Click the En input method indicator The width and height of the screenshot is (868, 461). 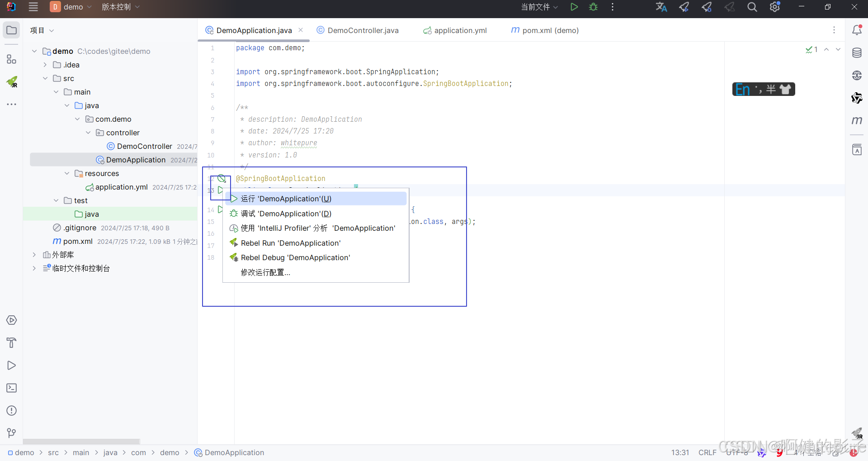click(743, 89)
